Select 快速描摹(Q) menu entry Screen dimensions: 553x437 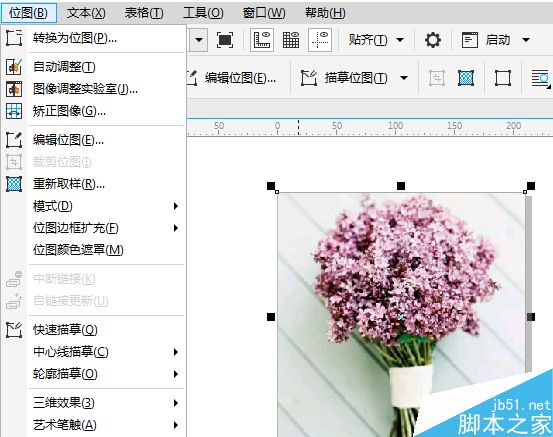click(x=65, y=330)
